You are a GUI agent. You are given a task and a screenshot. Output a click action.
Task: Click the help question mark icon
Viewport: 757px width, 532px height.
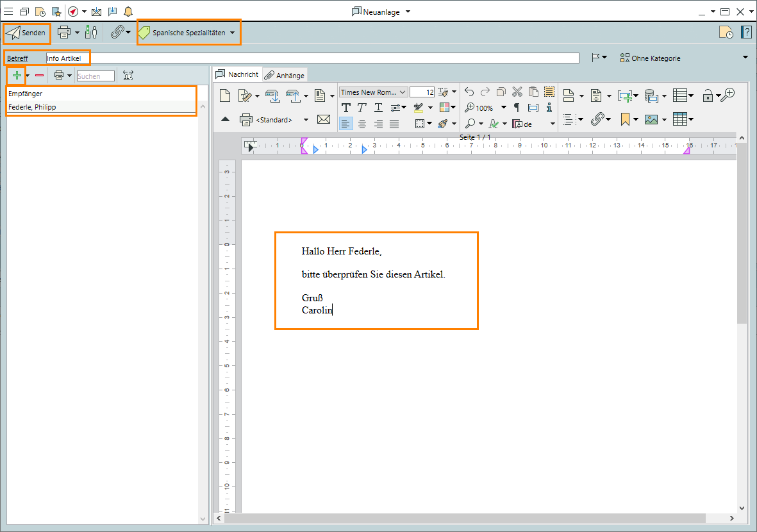(746, 33)
